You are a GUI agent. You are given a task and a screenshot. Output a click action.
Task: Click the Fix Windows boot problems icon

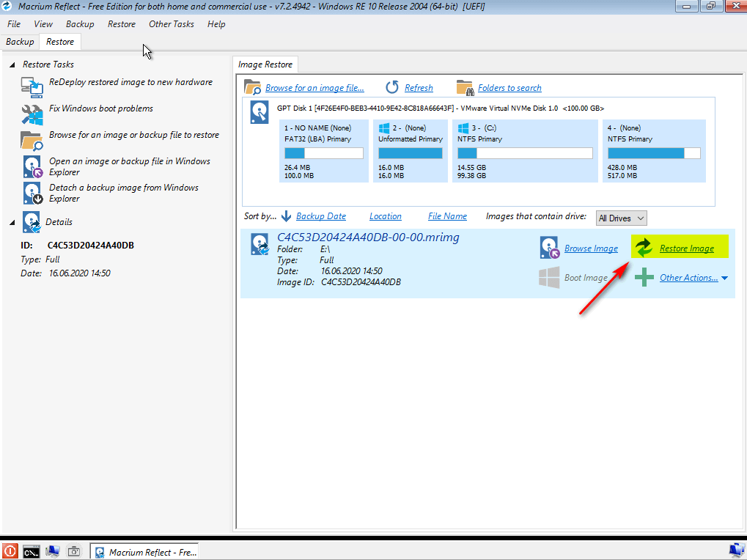click(x=32, y=114)
